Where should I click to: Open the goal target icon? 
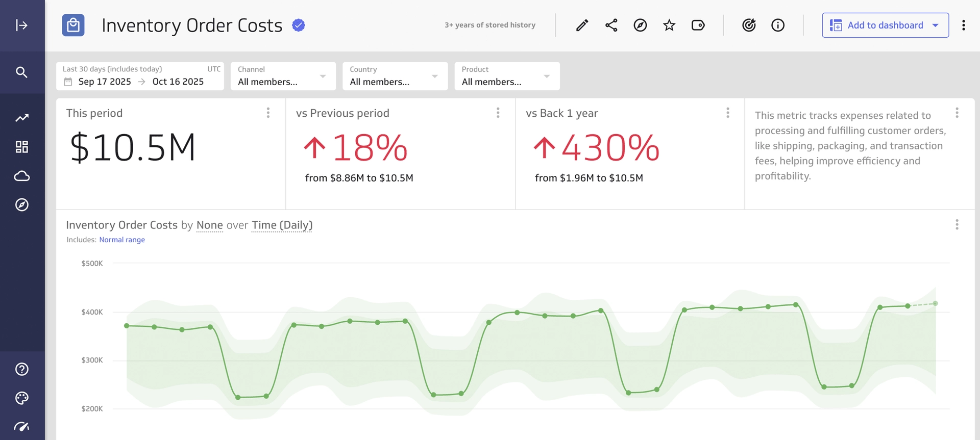pos(749,25)
